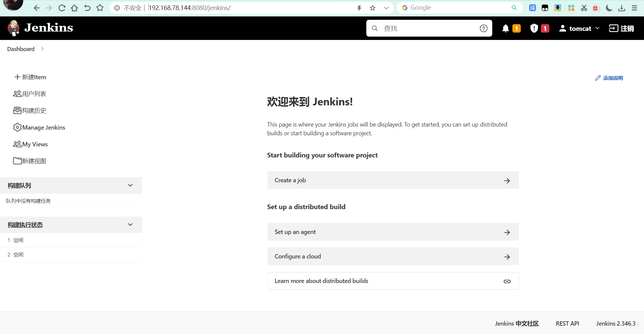The height and width of the screenshot is (334, 644).
Task: Click the black mask extension icon
Action: (545, 8)
